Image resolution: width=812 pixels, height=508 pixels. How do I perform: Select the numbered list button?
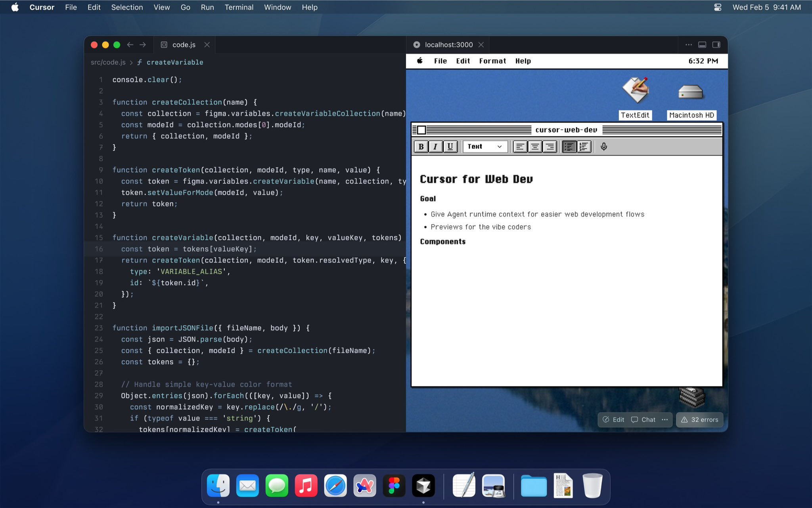[584, 147]
